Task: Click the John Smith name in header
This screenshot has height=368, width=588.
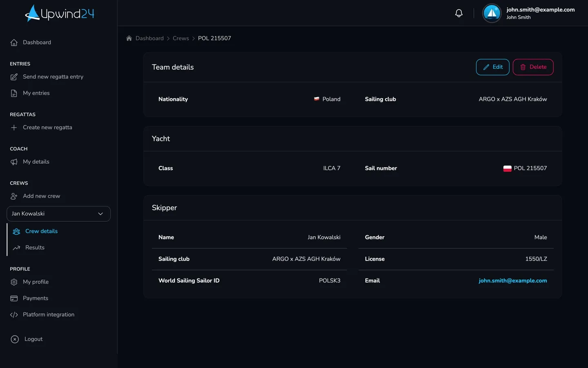Action: click(519, 17)
